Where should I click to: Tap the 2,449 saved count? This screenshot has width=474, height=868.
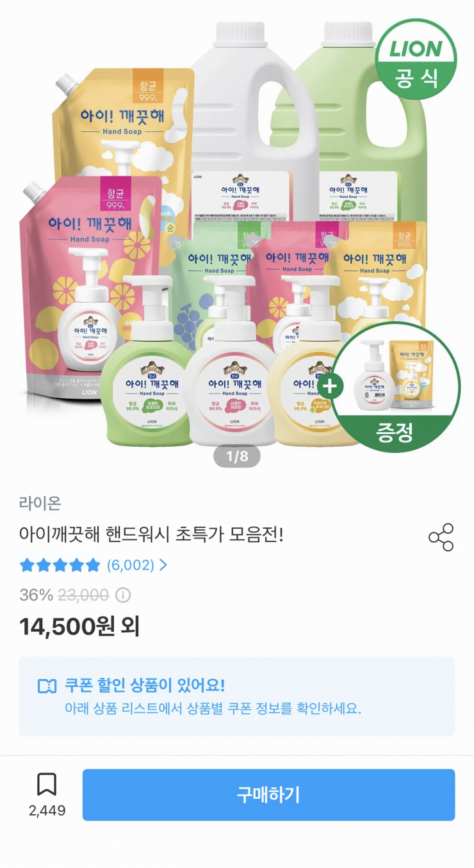click(x=47, y=810)
